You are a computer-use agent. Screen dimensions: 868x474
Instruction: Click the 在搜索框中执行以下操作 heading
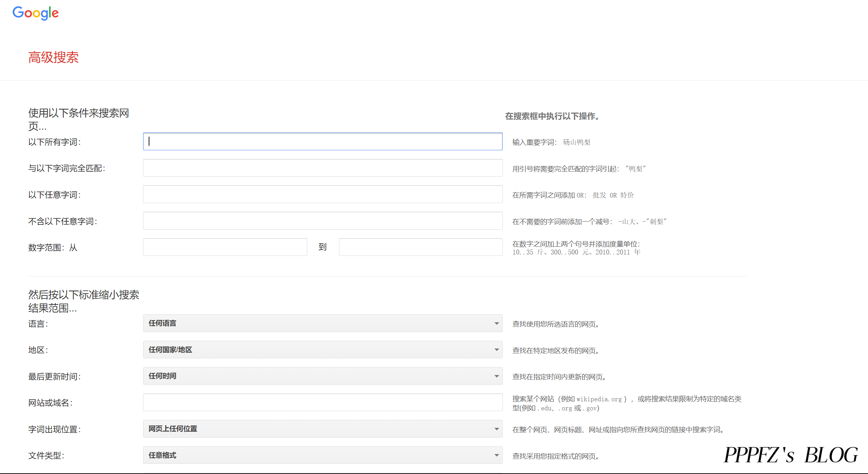(553, 116)
